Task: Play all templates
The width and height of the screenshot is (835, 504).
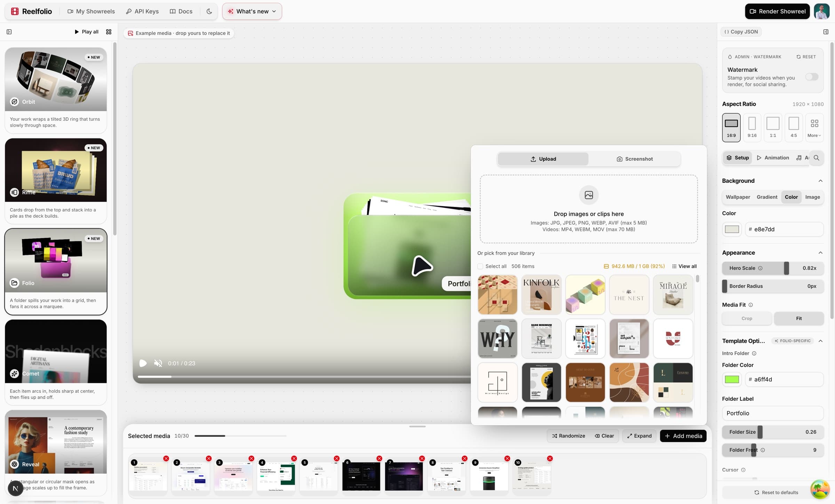Action: click(86, 32)
